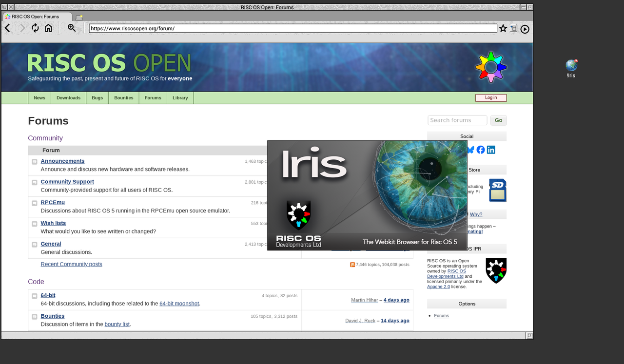Screen dimensions: 624x364
Task: Reload the page with the refresh icon
Action: (35, 28)
